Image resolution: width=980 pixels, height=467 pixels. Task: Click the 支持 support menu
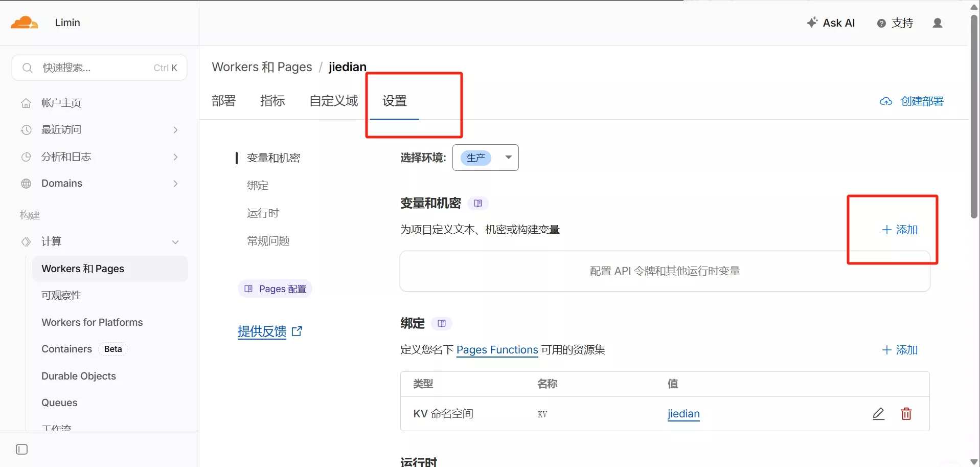(895, 24)
